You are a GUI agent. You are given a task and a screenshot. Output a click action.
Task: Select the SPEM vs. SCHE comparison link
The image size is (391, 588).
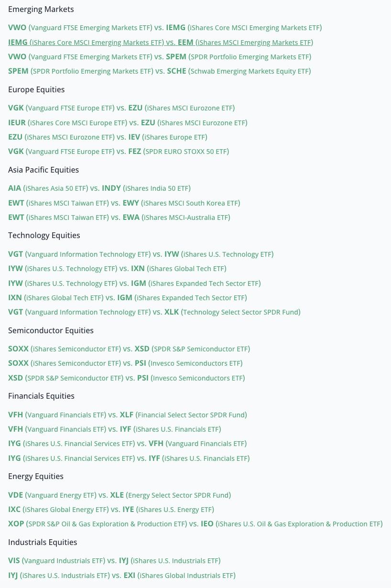(159, 71)
